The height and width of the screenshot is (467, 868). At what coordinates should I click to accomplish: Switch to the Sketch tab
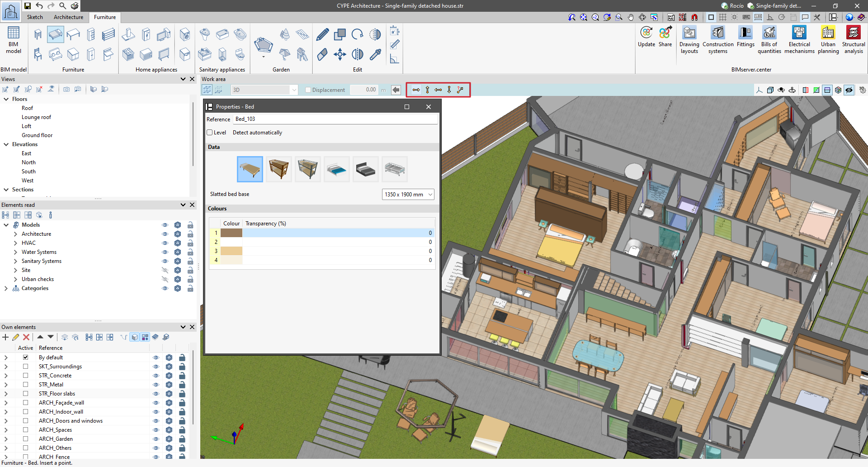point(35,17)
